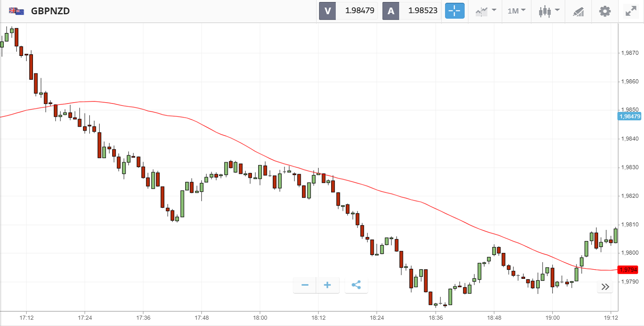Viewport: 644px width, 326px height.
Task: Share the chart
Action: coord(356,285)
